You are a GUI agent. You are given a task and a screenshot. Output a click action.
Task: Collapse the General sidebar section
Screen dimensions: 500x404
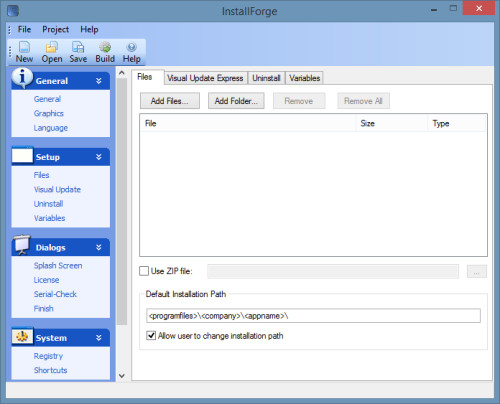pos(99,81)
